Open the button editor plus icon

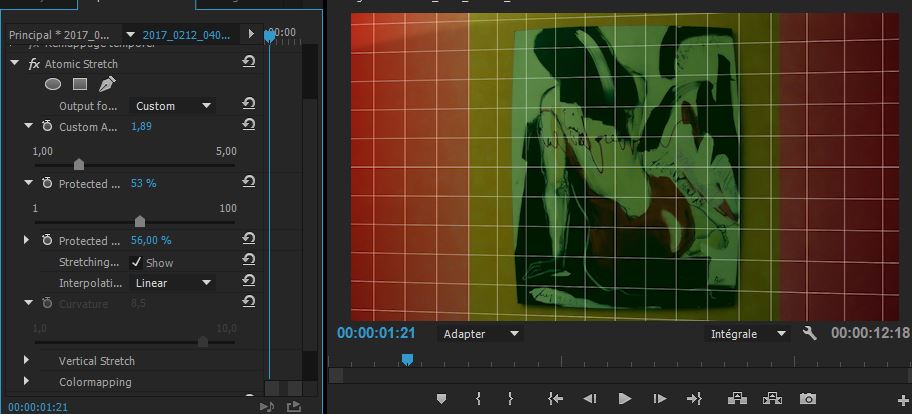[904, 400]
